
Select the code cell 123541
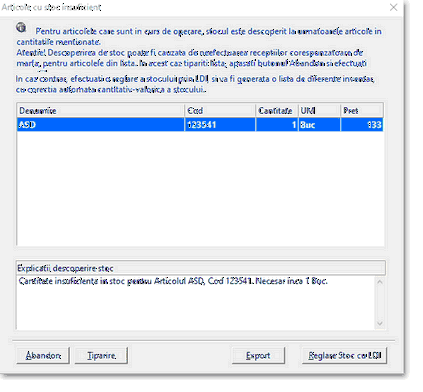point(220,125)
